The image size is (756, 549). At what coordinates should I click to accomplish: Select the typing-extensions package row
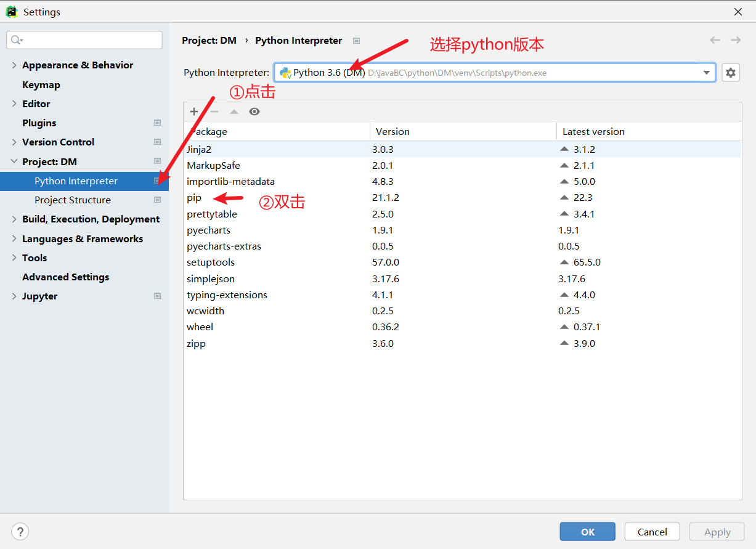pyautogui.click(x=463, y=295)
